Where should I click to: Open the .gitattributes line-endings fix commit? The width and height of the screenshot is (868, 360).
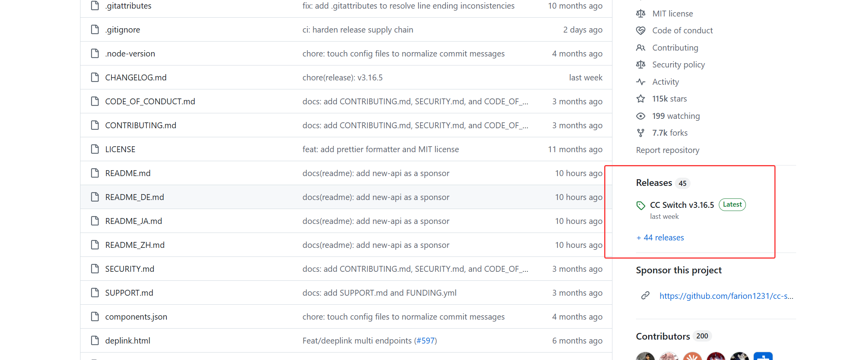[x=408, y=5]
